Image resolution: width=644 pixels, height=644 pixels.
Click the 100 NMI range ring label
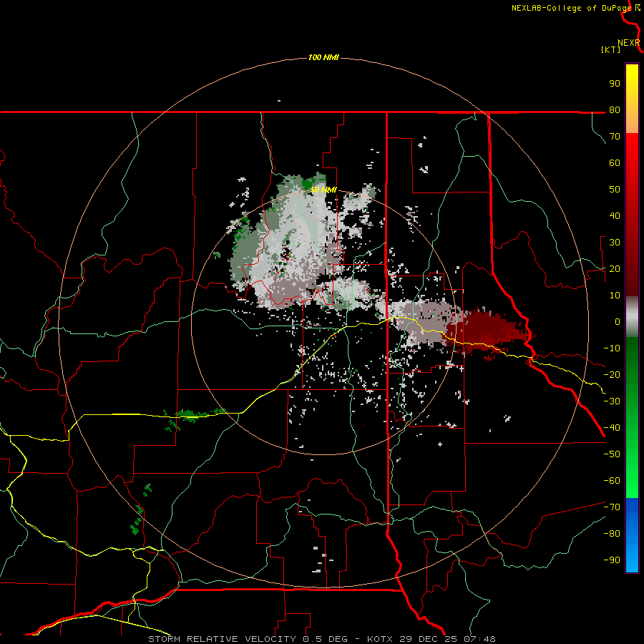tap(323, 57)
